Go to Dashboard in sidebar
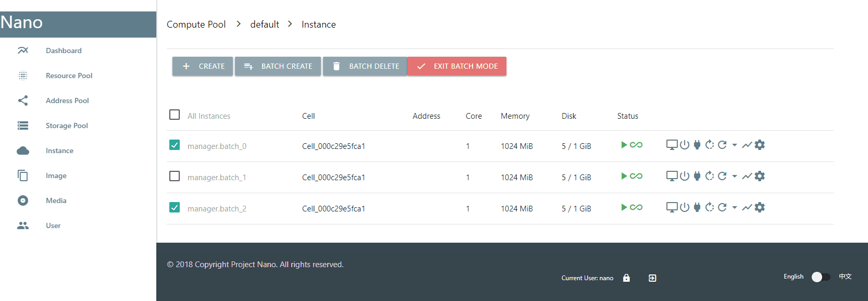This screenshot has width=868, height=301. click(x=64, y=51)
